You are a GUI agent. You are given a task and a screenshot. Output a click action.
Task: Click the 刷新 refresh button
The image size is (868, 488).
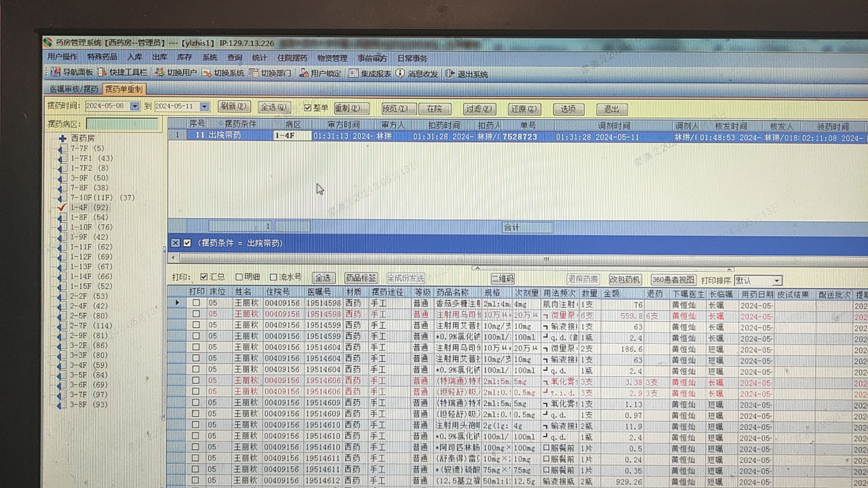pos(233,107)
